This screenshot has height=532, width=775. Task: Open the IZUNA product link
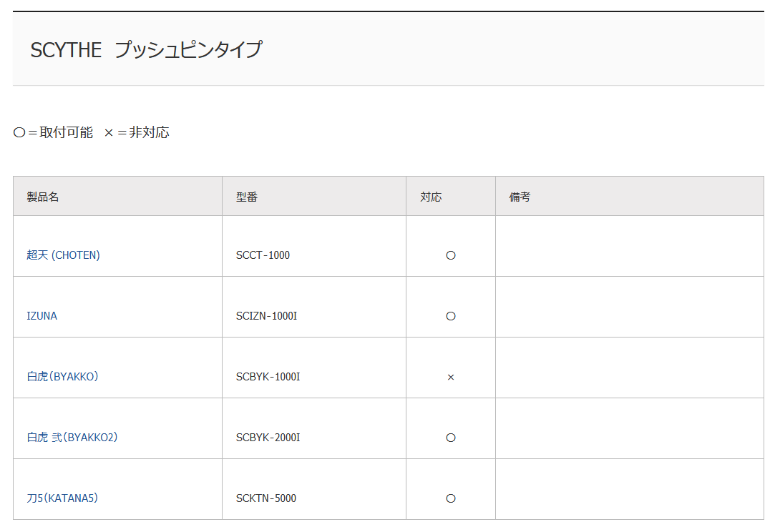(x=42, y=315)
